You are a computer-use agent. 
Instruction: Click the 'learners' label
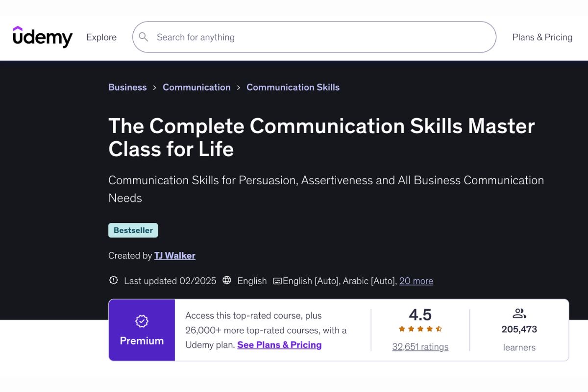[x=519, y=347]
